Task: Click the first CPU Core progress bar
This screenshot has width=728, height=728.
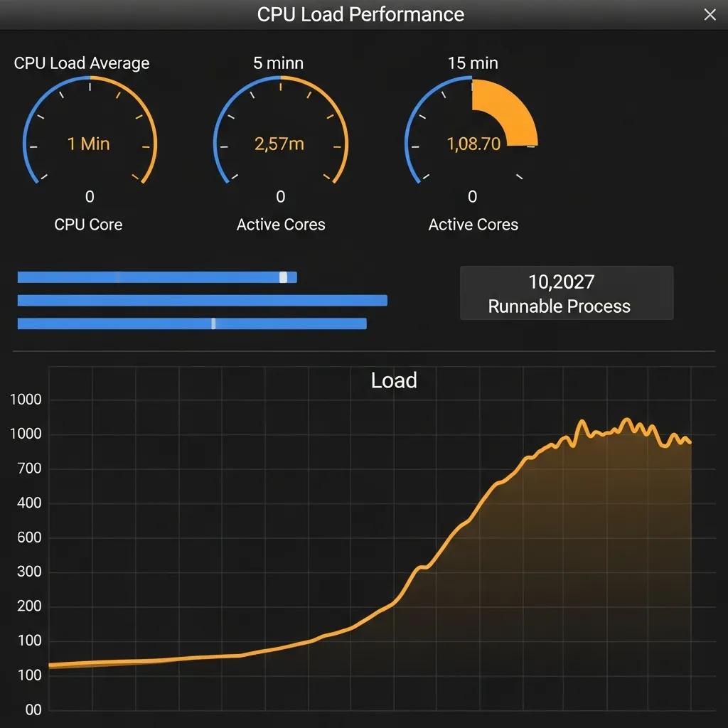Action: pyautogui.click(x=156, y=277)
